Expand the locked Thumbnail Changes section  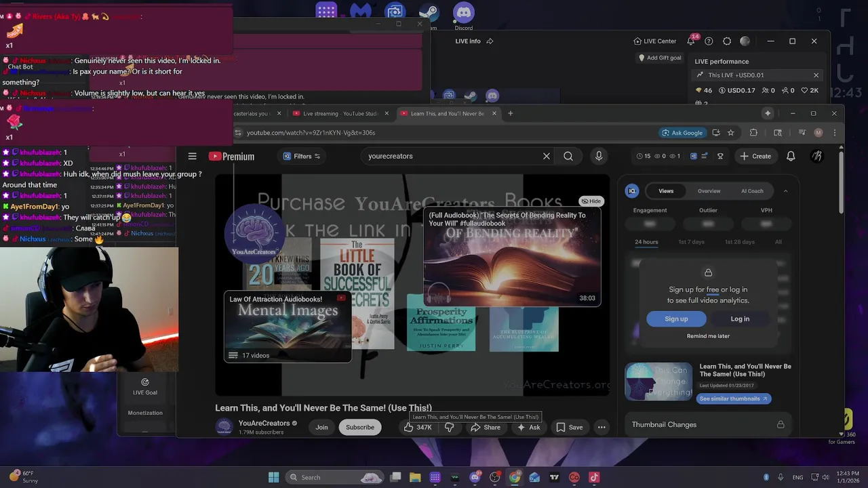click(708, 424)
